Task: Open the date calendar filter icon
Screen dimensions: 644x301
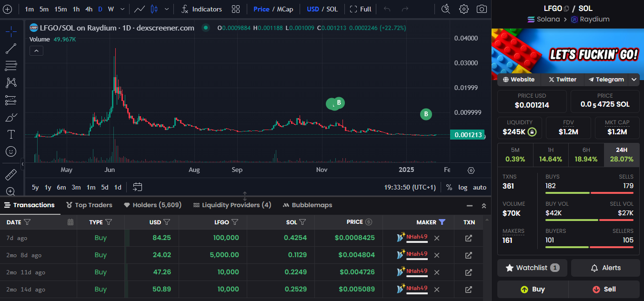Action: tap(70, 222)
